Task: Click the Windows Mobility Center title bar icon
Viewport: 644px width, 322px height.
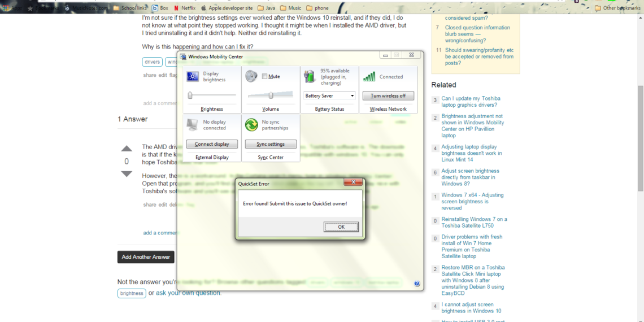Action: pyautogui.click(x=183, y=56)
